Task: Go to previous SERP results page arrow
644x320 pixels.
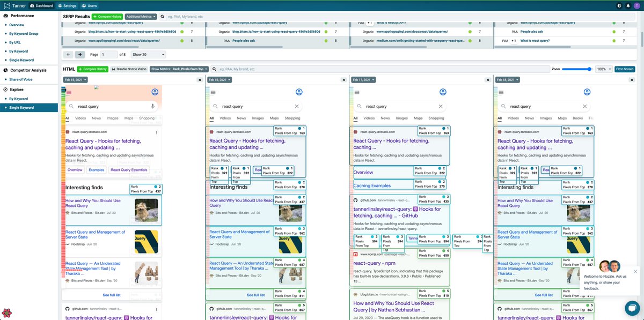Action: point(68,55)
